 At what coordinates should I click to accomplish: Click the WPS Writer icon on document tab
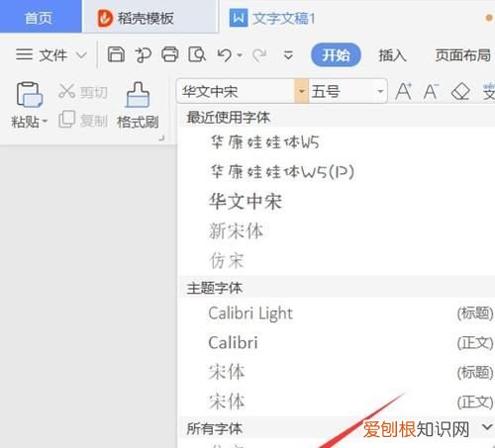(239, 18)
